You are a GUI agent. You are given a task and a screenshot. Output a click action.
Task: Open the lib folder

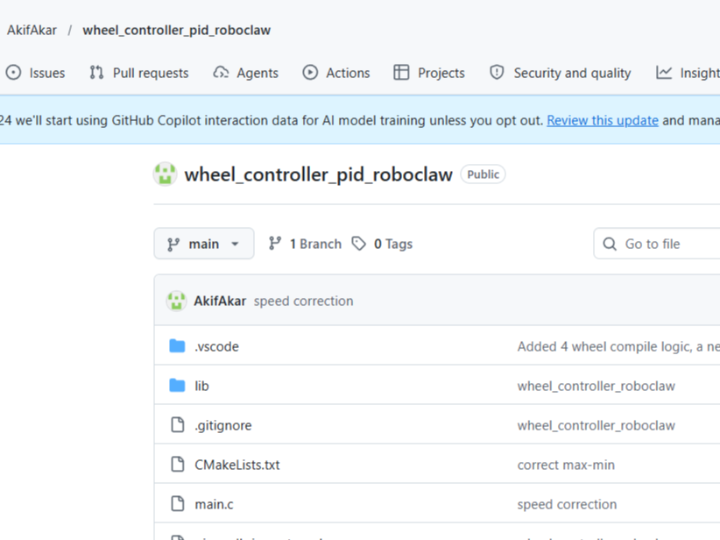[202, 386]
